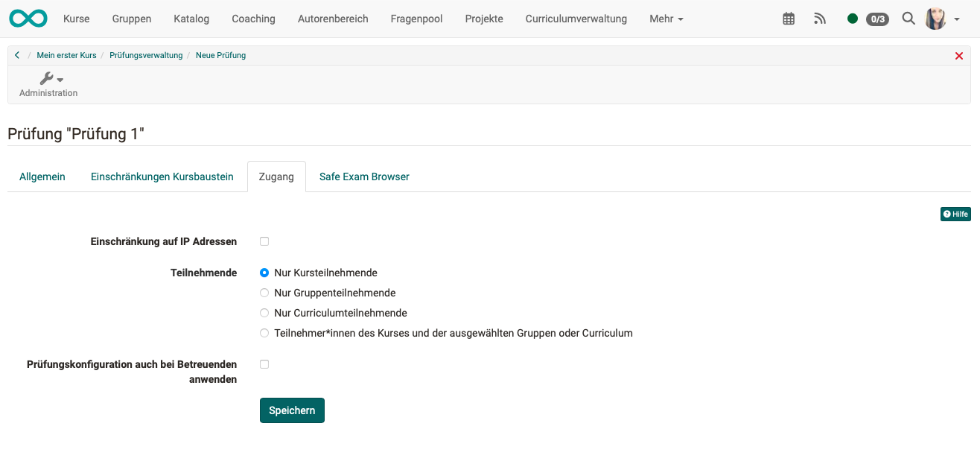Viewport: 980px width, 467px height.
Task: Click the Administration wrench icon
Action: click(46, 77)
